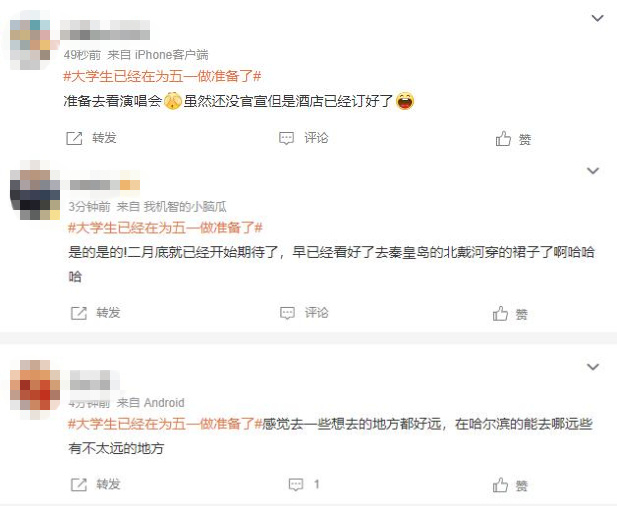
Task: Open comment icon on Beidaihe post
Action: click(287, 313)
